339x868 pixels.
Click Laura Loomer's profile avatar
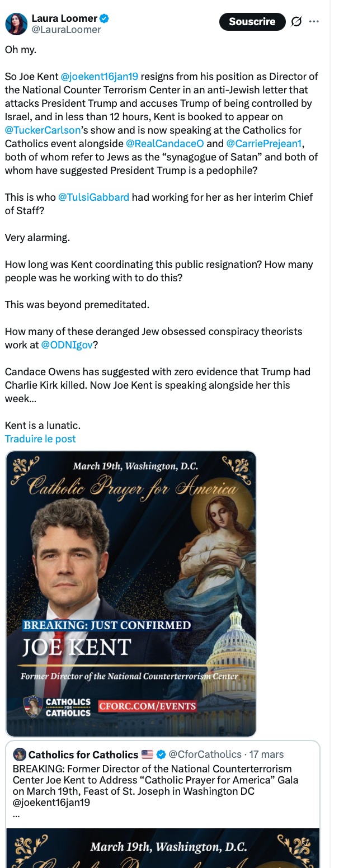point(16,23)
